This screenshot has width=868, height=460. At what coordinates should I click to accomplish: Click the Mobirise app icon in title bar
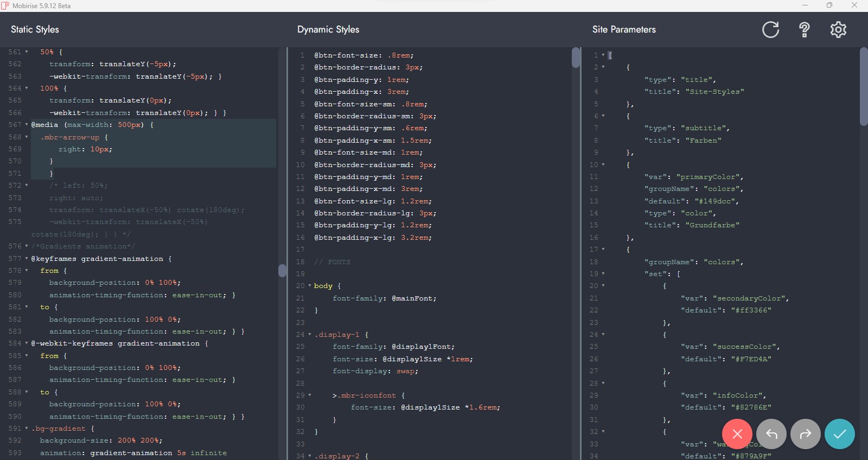click(x=5, y=5)
